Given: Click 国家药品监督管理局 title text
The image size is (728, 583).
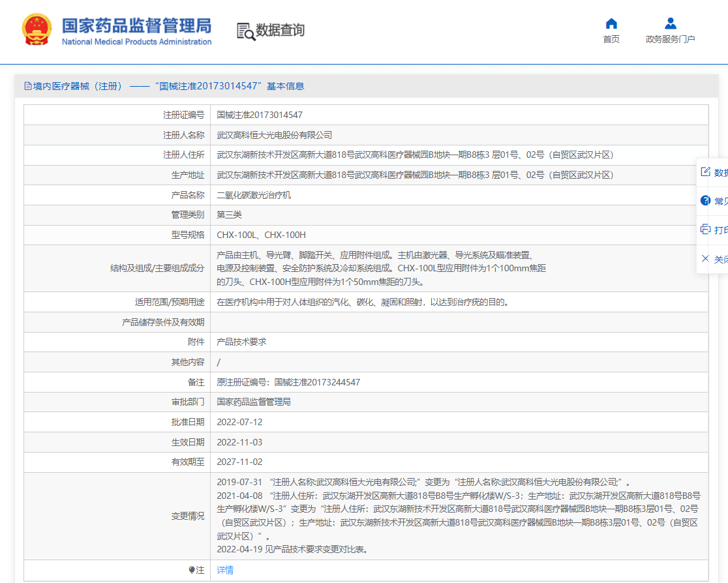Looking at the screenshot, I should pos(136,25).
